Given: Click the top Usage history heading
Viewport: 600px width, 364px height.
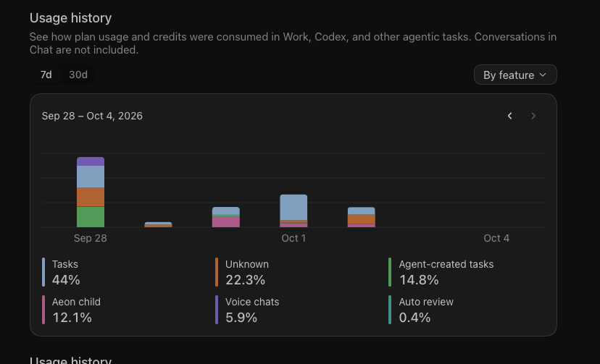Looking at the screenshot, I should (70, 18).
